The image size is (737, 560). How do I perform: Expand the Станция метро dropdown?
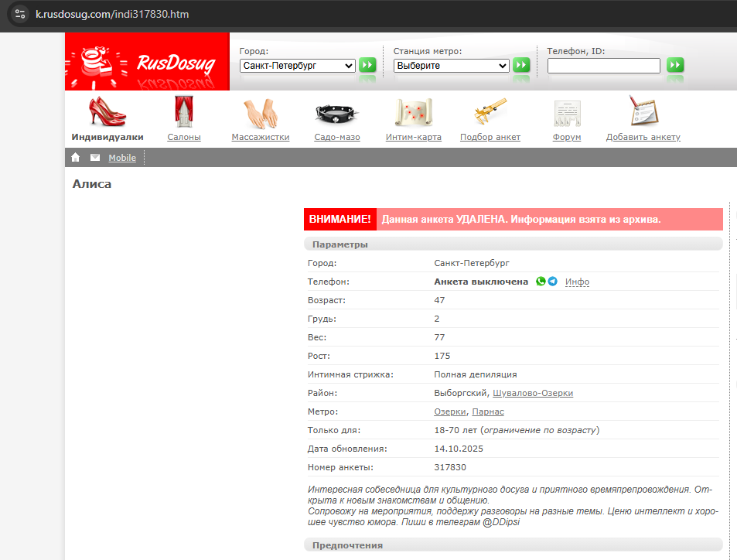click(x=451, y=66)
